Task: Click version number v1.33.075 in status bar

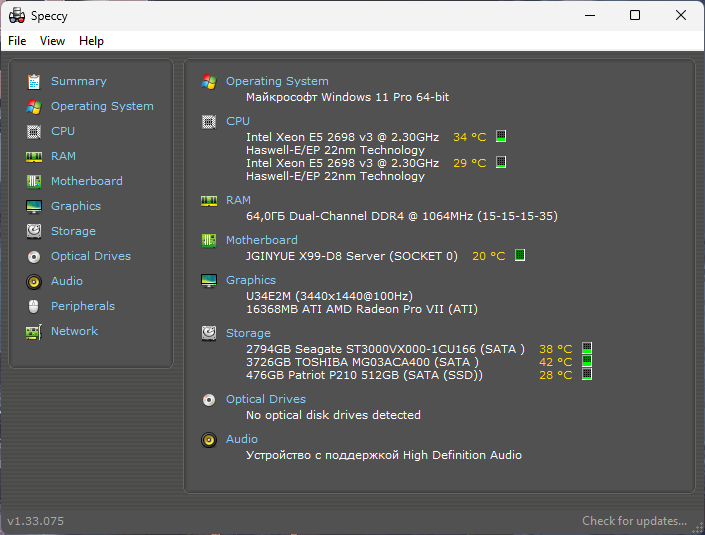Action: click(36, 522)
